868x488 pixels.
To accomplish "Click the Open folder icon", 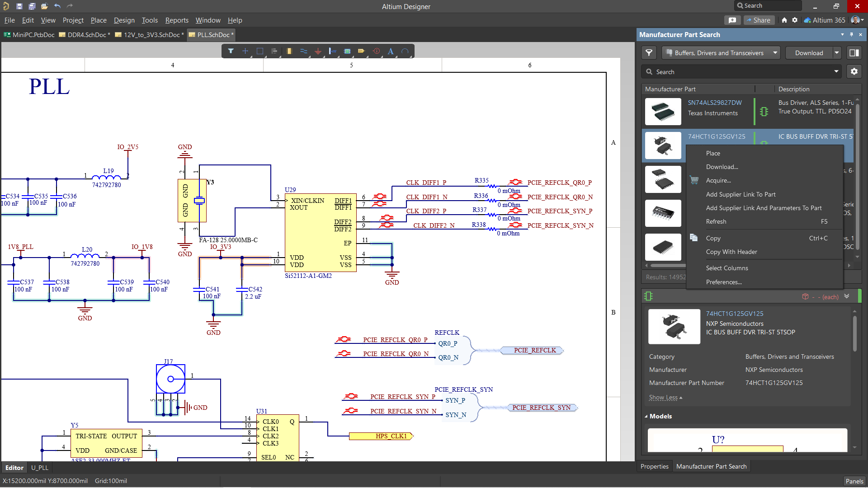I will [44, 6].
